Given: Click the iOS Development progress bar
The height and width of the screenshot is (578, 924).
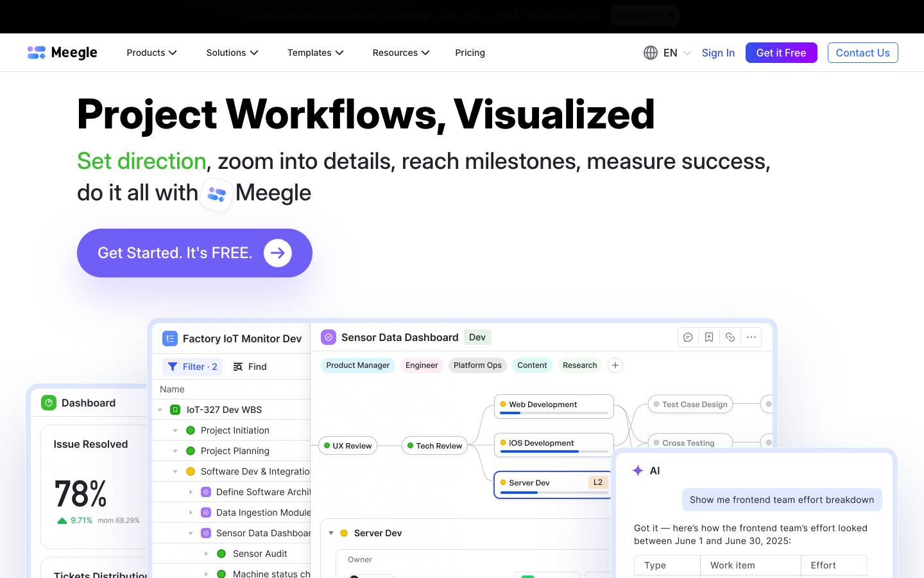Looking at the screenshot, I should click(554, 451).
